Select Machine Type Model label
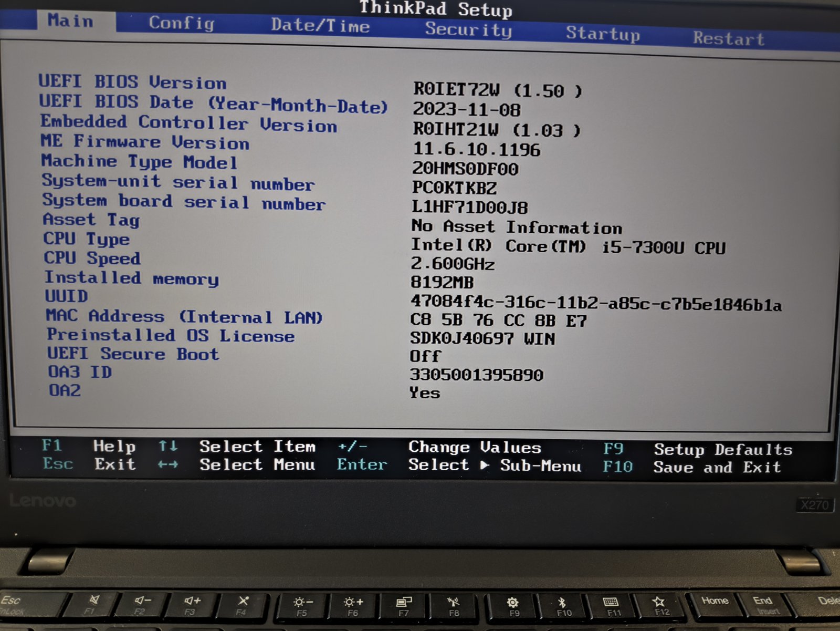 [x=139, y=161]
